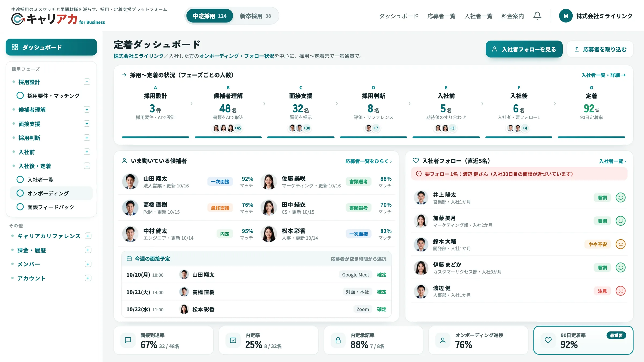The image size is (644, 362).
Task: Click the person icon in オンボーディング進捗 card
Action: tap(443, 340)
